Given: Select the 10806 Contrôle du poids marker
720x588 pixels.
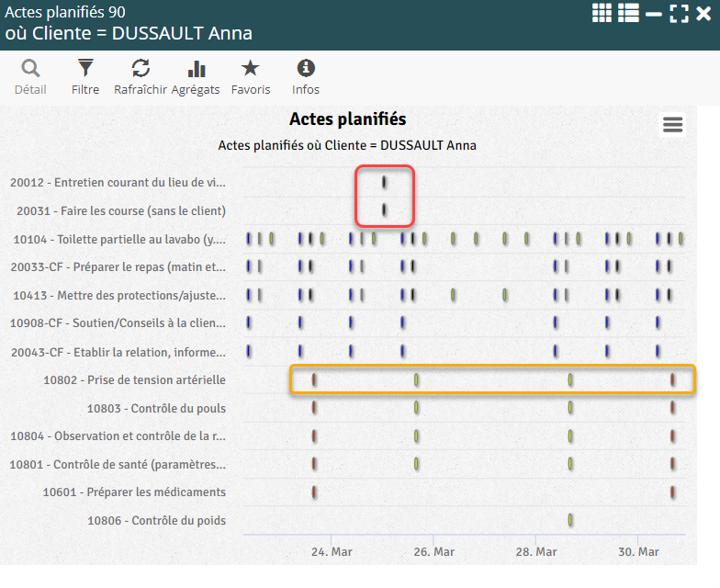Looking at the screenshot, I should click(x=570, y=521).
